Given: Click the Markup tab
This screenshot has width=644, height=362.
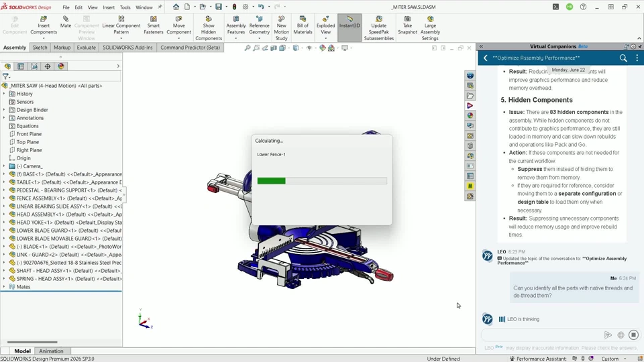Looking at the screenshot, I should click(x=62, y=48).
